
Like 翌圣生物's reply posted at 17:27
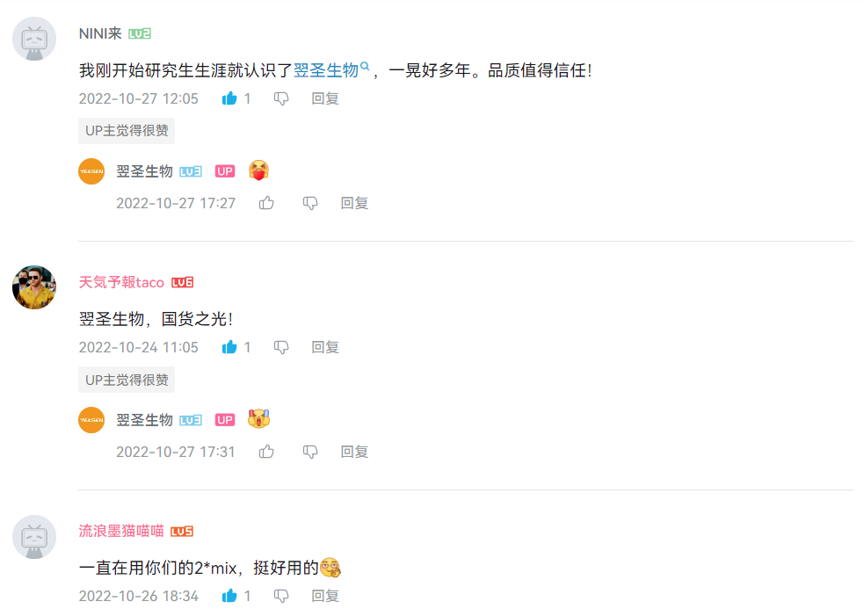(266, 203)
